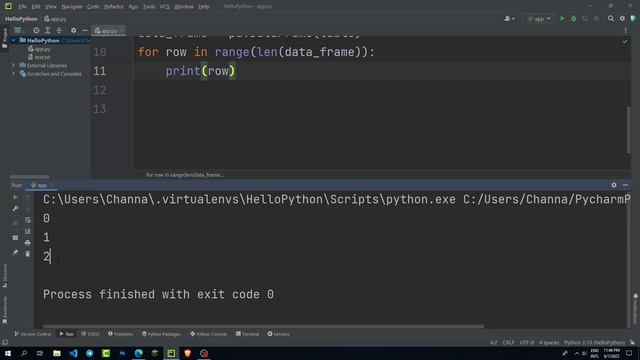
Task: Open the TODO tool window
Action: click(x=90, y=334)
